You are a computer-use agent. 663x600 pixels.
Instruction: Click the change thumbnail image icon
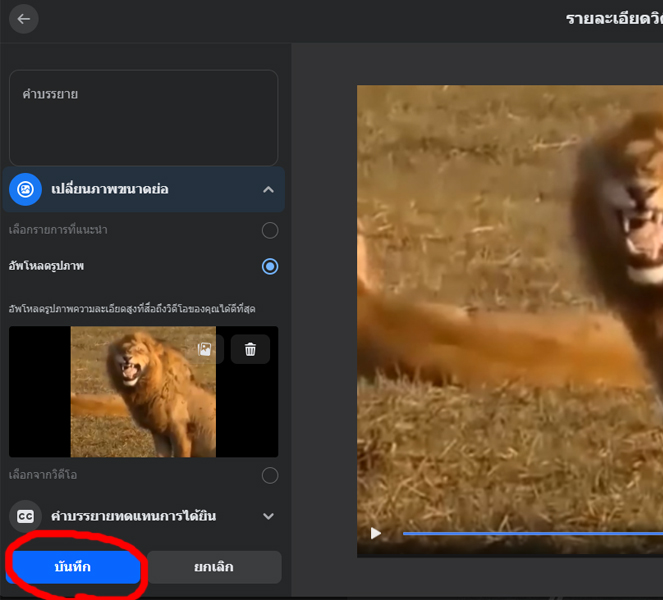click(x=25, y=189)
